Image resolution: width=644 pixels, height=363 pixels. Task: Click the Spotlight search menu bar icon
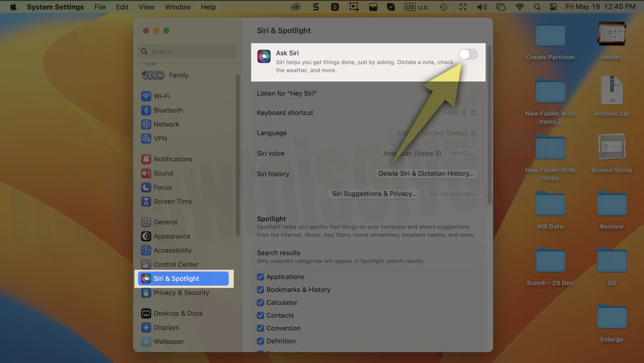tap(537, 7)
